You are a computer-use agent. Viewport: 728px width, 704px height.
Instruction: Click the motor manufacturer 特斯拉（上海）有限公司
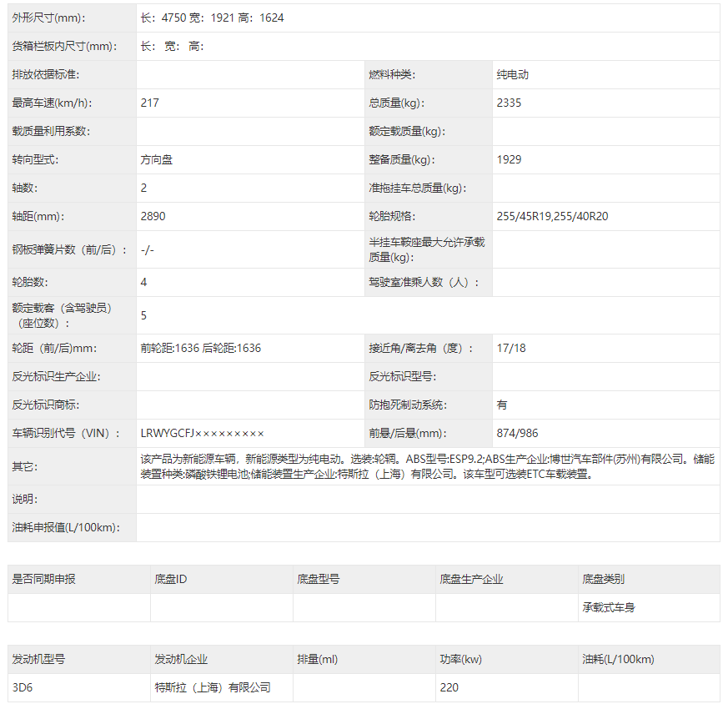point(213,687)
